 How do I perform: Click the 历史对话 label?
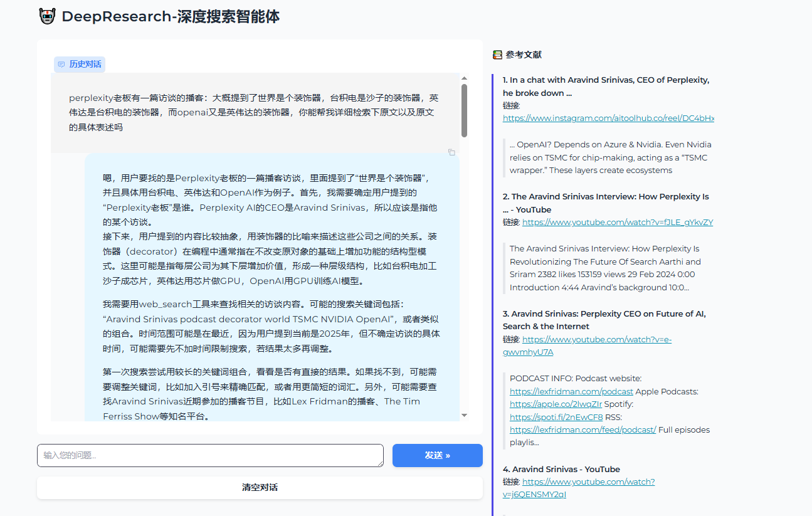(85, 65)
